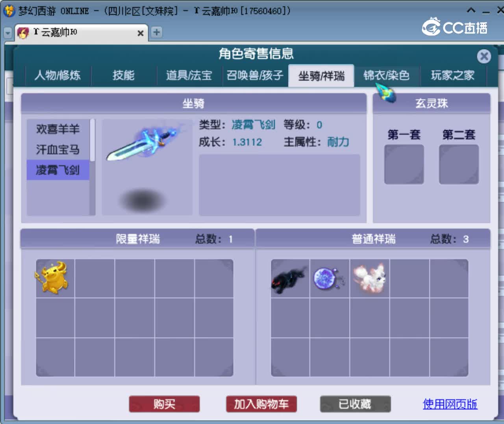Add a new tab with plus button
Screen dimensions: 504x424
pyautogui.click(x=156, y=32)
